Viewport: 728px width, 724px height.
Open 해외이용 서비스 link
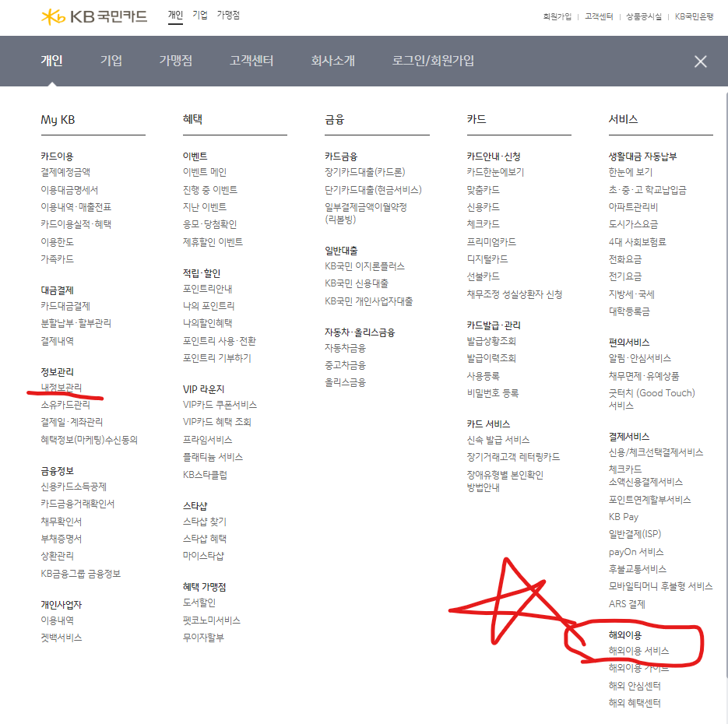click(x=639, y=651)
